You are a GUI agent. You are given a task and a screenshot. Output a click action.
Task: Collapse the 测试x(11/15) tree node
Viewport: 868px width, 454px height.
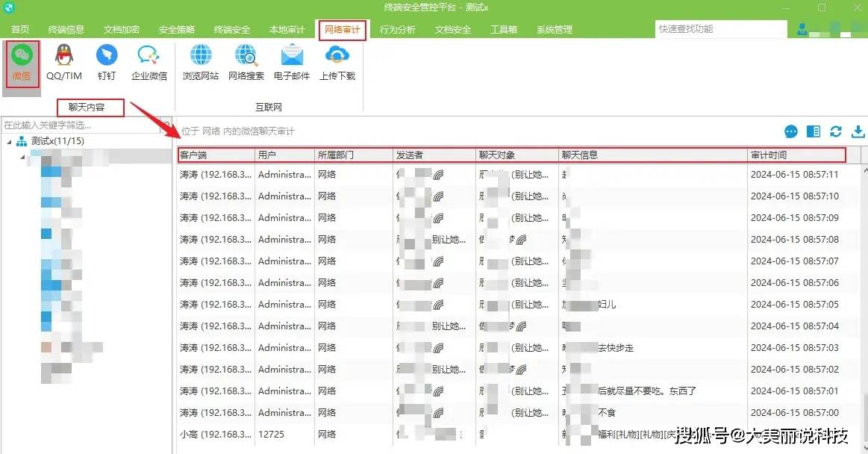coord(9,142)
